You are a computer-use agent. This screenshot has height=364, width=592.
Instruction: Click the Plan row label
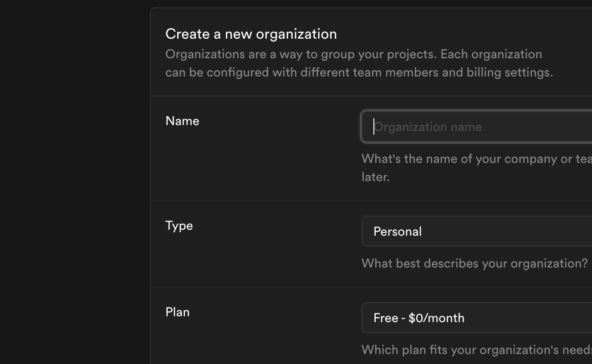[x=178, y=312]
